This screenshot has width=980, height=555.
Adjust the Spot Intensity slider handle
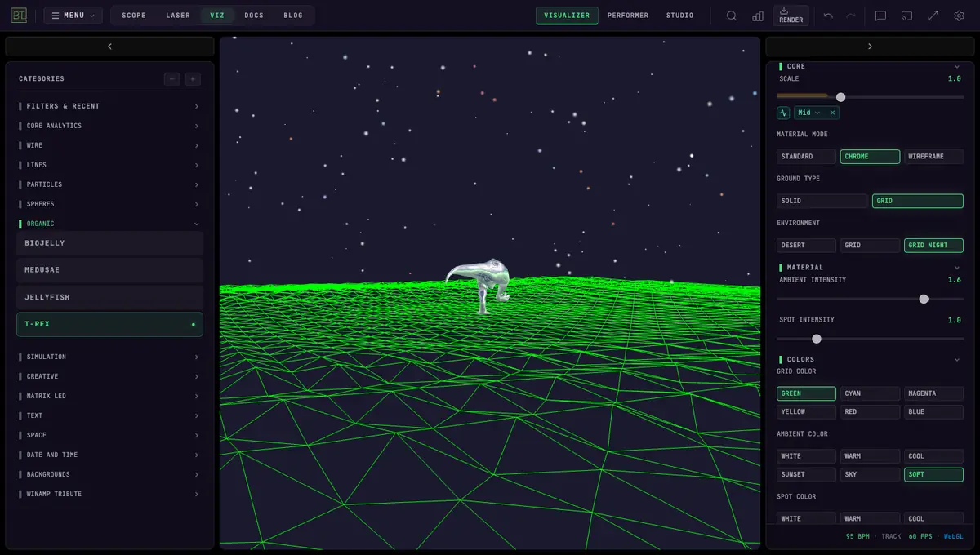tap(816, 339)
